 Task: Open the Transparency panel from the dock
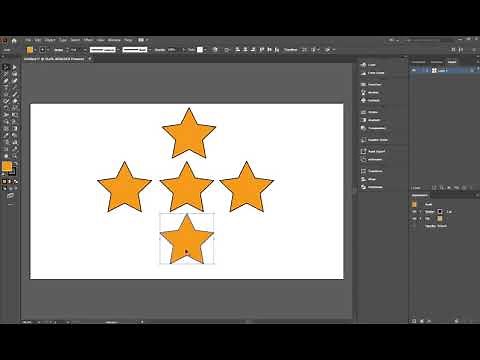tap(374, 128)
